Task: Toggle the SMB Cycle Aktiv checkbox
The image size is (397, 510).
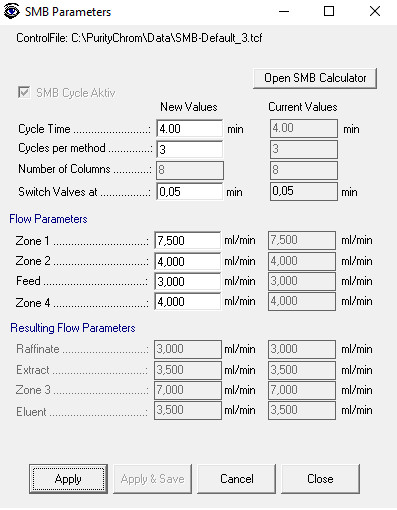Action: point(24,92)
